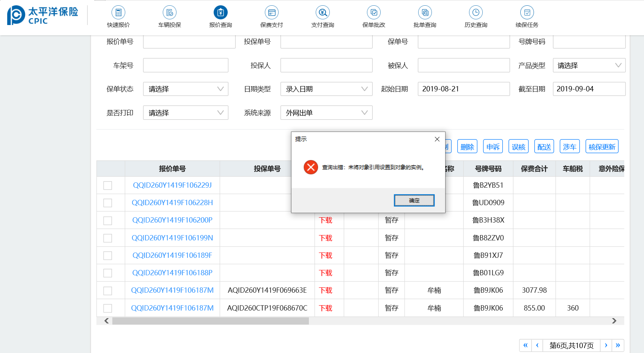Go to the next results page
The width and height of the screenshot is (644, 353).
pos(606,345)
